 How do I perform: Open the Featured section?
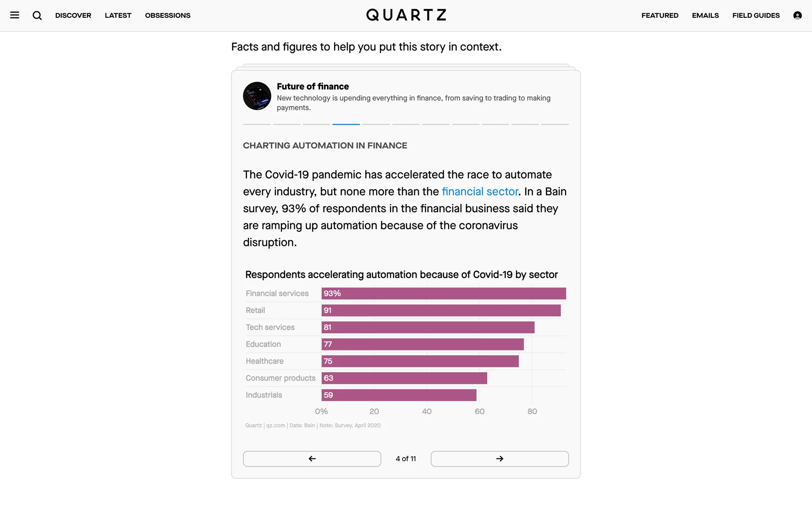(x=660, y=15)
